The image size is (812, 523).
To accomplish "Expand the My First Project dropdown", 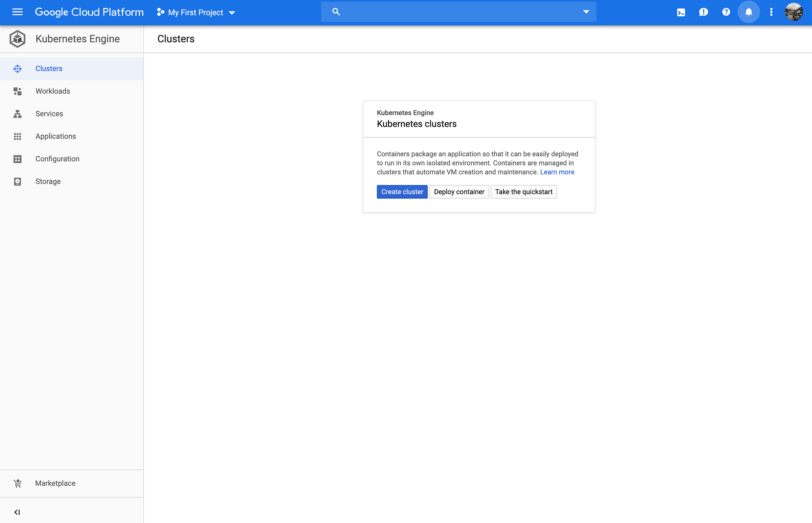I will (x=232, y=13).
